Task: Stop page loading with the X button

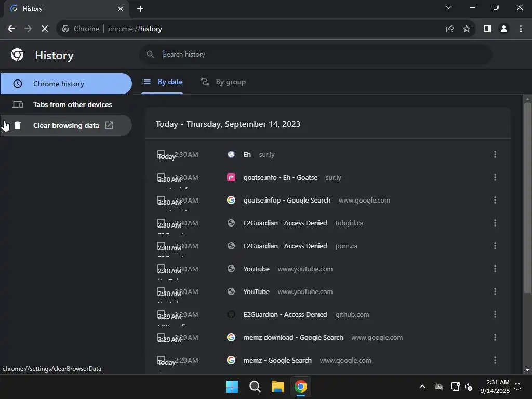Action: [x=45, y=29]
